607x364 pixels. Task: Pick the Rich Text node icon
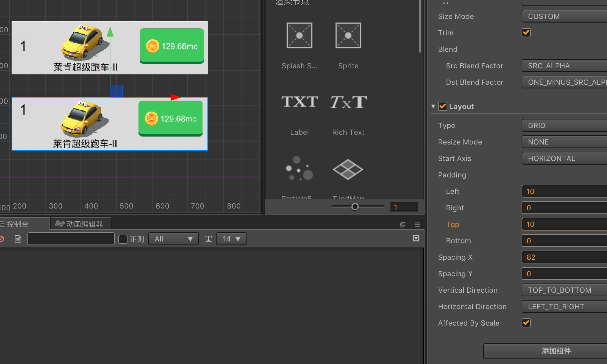tap(348, 102)
